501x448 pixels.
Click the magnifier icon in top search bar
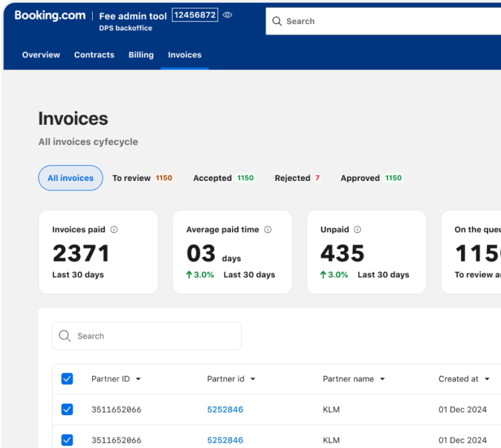(x=277, y=21)
